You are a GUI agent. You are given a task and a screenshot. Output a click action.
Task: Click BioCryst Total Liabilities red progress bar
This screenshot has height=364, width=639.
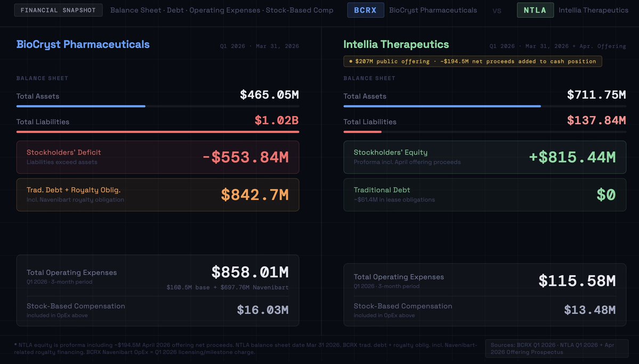[x=158, y=132]
